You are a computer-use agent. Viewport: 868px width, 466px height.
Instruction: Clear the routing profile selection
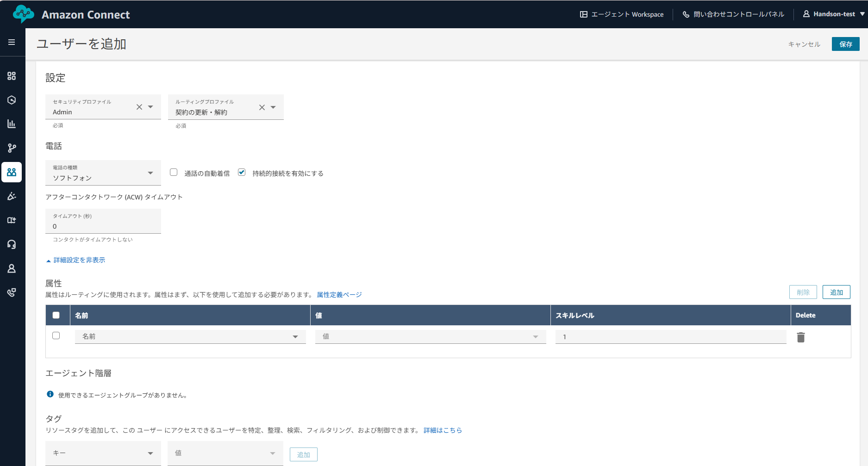(262, 107)
